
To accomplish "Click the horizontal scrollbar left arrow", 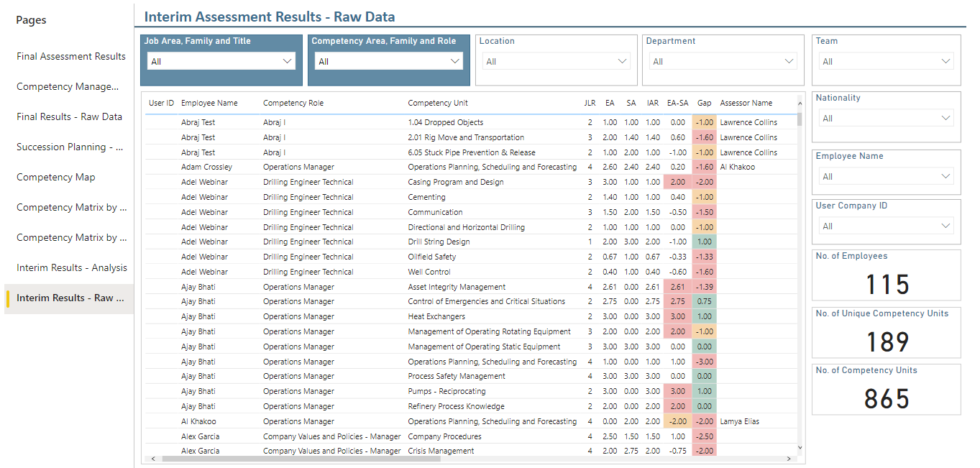I will tap(151, 458).
